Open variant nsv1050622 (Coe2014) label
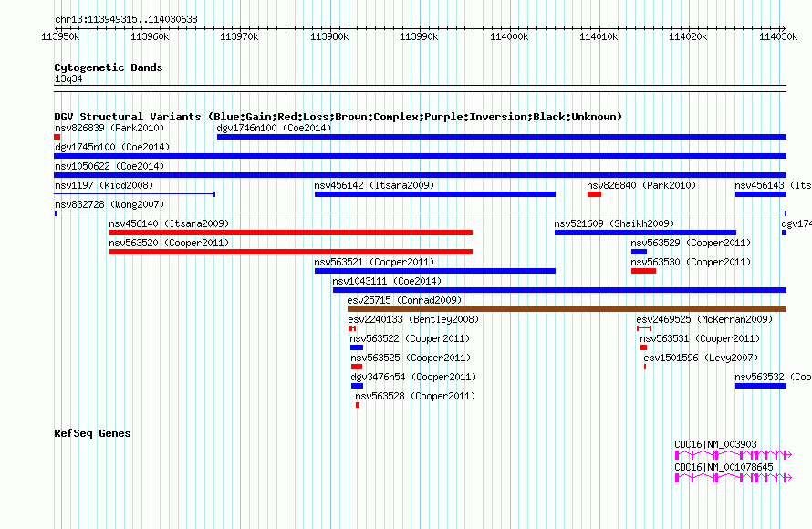 [x=109, y=166]
